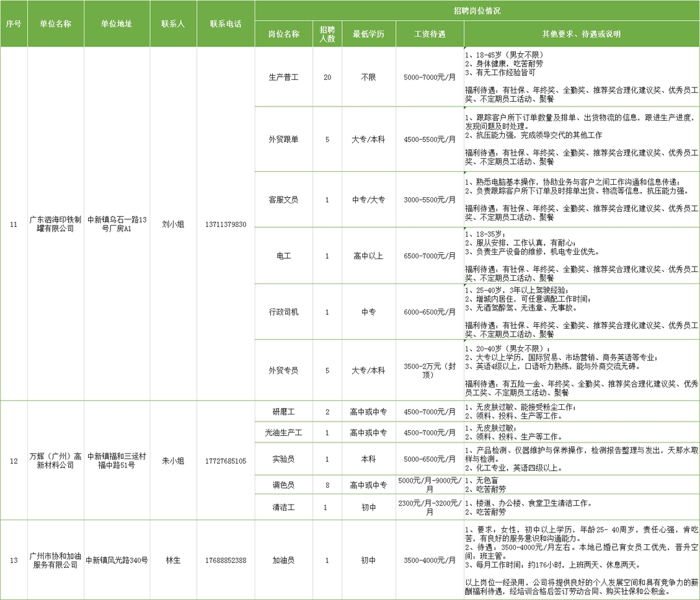
Task: Click the 招聘岗位情况 merged header
Action: (476, 12)
